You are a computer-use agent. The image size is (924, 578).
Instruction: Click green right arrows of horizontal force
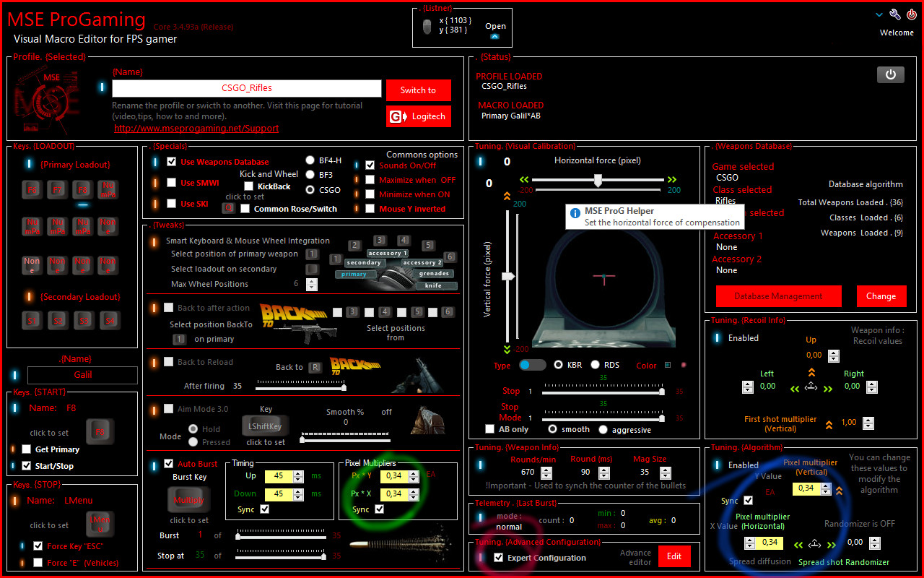(x=672, y=179)
